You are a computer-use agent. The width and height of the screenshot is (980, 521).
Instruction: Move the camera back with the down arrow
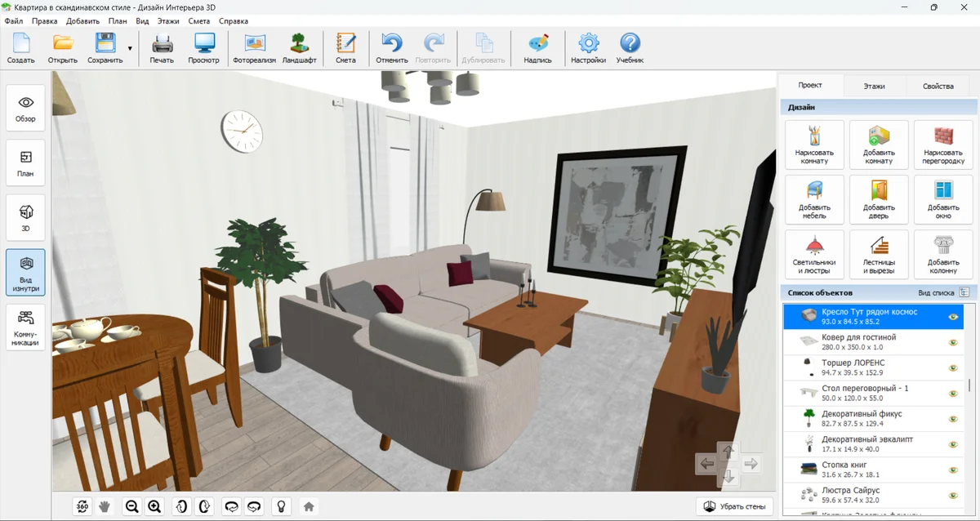(728, 477)
